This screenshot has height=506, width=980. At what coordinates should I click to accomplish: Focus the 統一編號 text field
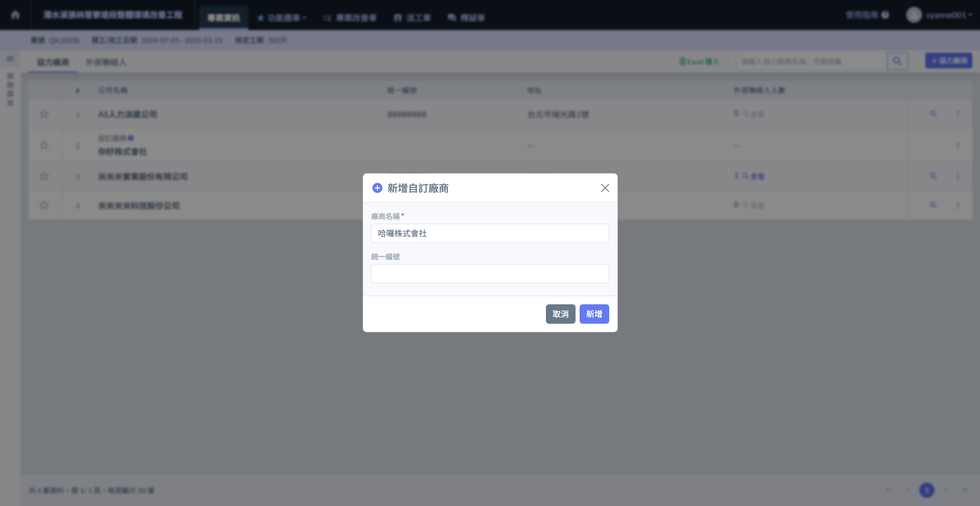[x=490, y=274]
